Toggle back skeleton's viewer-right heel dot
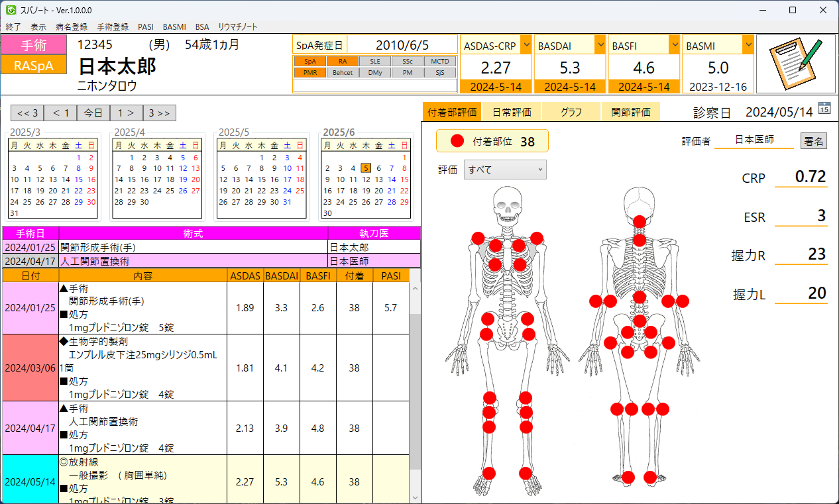Viewport: 839px width, 504px height. coord(650,477)
